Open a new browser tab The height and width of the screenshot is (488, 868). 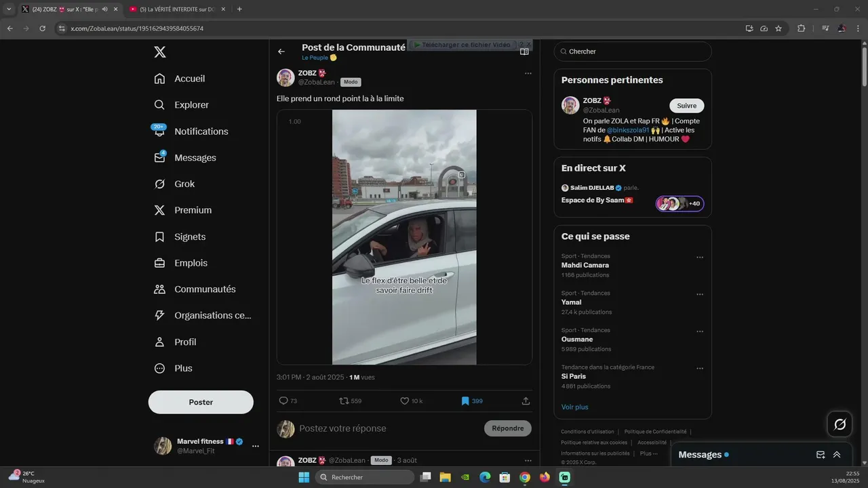239,9
